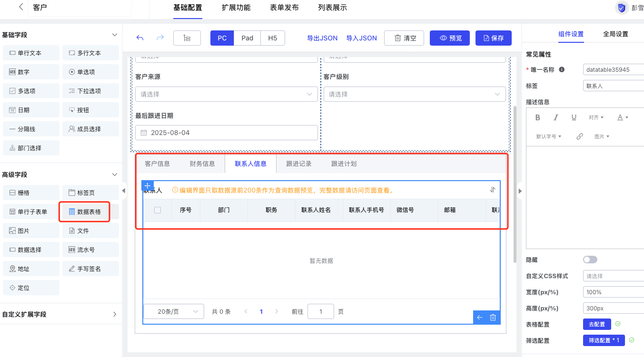Viewport: 644px width, 357px height.
Task: Add a 单行子表单 component
Action: coord(31,212)
